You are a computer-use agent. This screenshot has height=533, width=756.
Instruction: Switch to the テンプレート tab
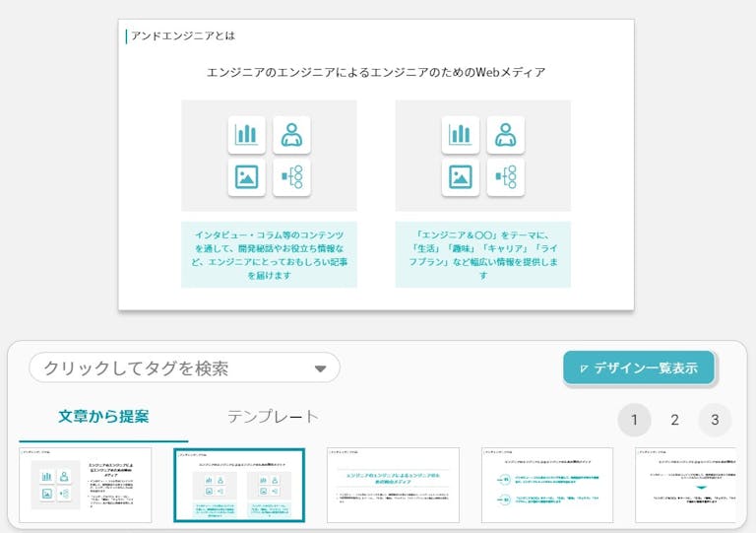pyautogui.click(x=273, y=417)
